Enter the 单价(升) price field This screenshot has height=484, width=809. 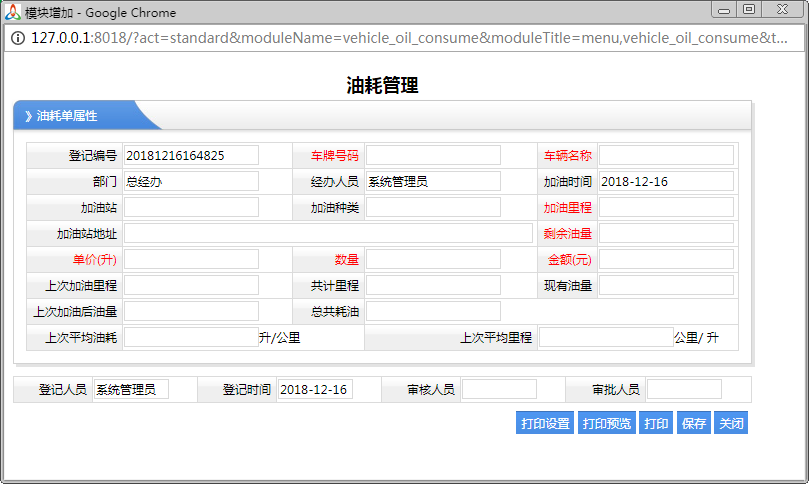191,259
